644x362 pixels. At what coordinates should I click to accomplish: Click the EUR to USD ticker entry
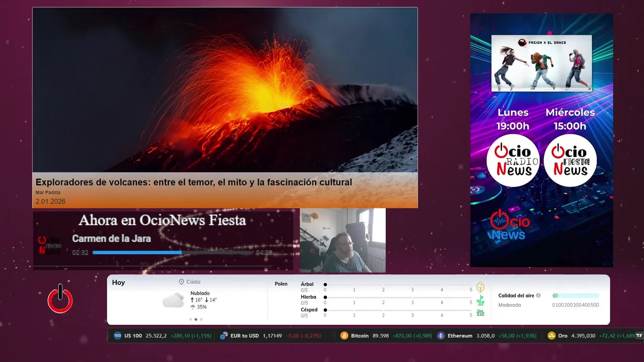coord(270,335)
